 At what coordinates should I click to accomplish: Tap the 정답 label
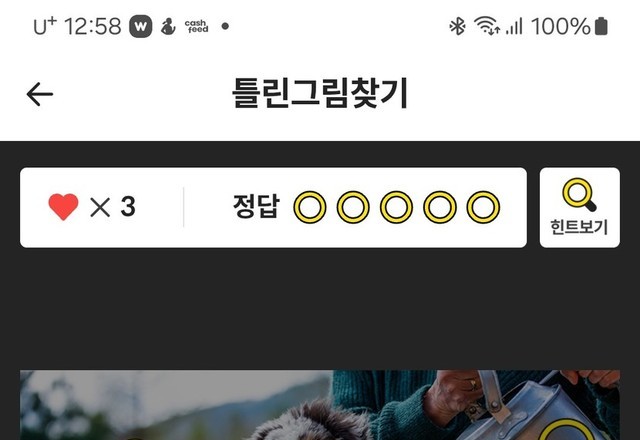click(256, 206)
